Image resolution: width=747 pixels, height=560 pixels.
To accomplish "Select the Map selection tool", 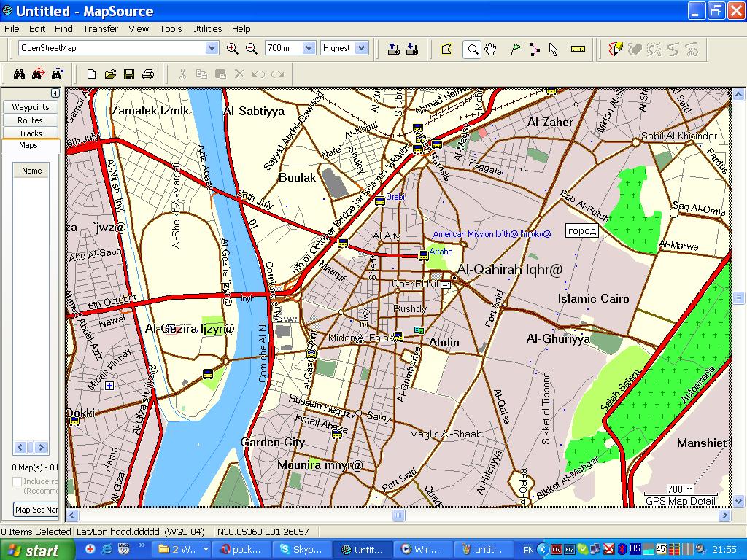I will (446, 49).
